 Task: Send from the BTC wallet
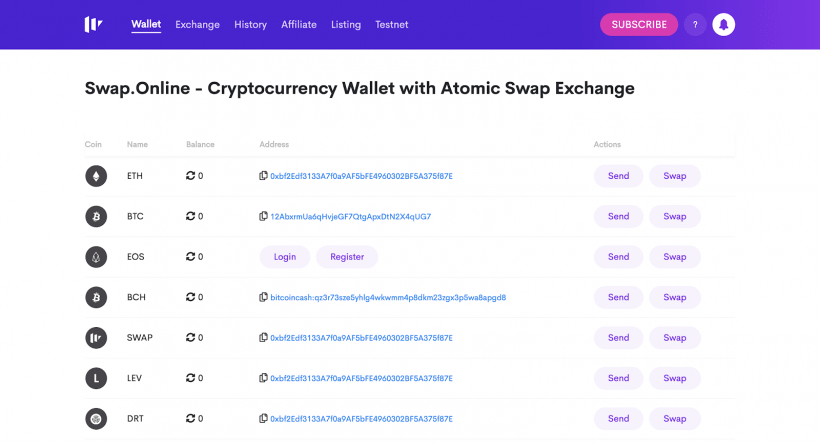pos(618,216)
